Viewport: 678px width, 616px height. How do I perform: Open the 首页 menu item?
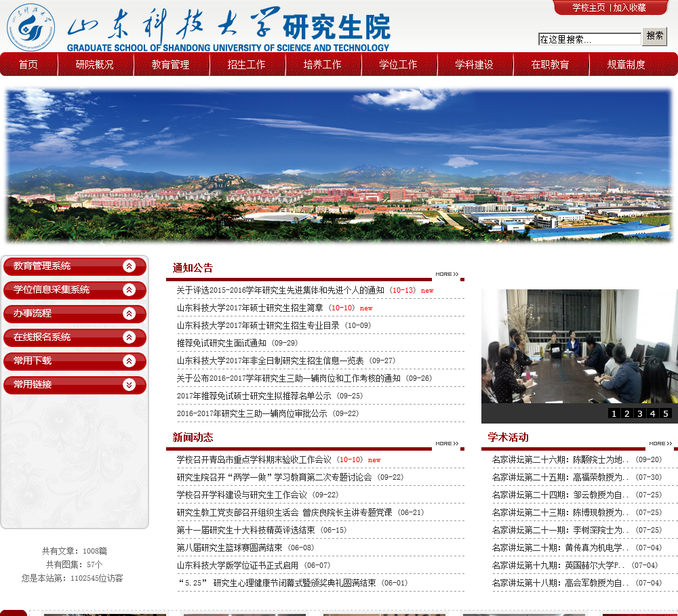28,64
